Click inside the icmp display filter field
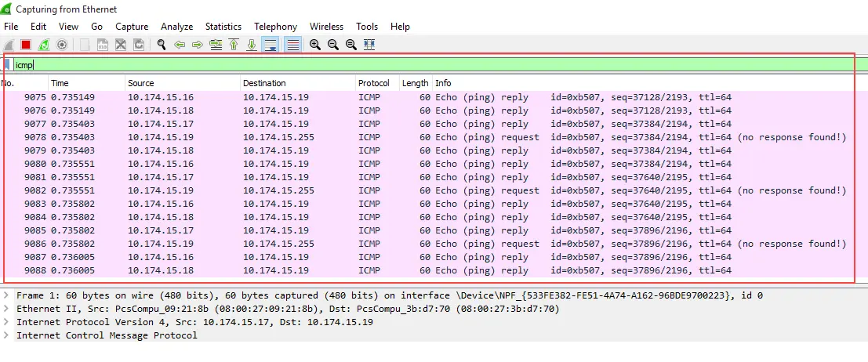Image resolution: width=868 pixels, height=362 pixels. [x=392, y=65]
